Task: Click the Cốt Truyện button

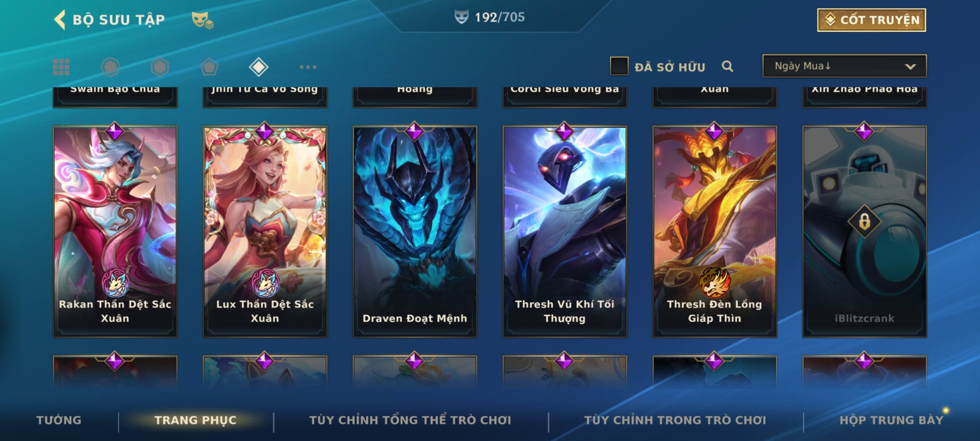Action: pos(871,20)
